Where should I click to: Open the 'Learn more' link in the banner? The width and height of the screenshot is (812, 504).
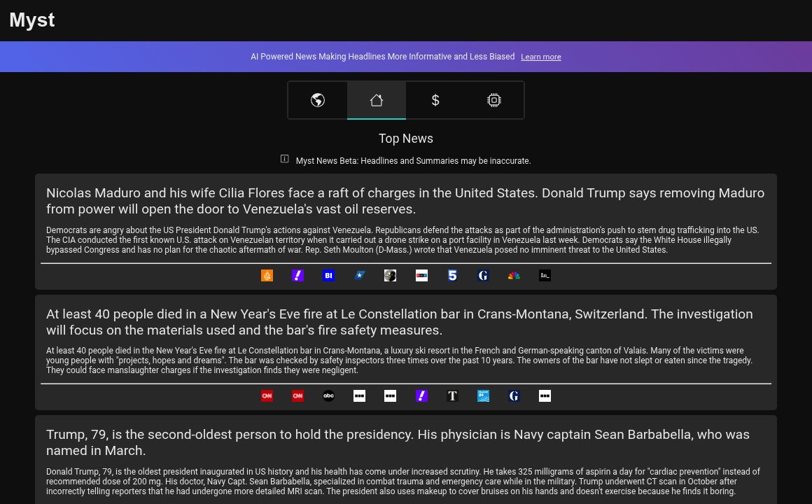point(540,57)
